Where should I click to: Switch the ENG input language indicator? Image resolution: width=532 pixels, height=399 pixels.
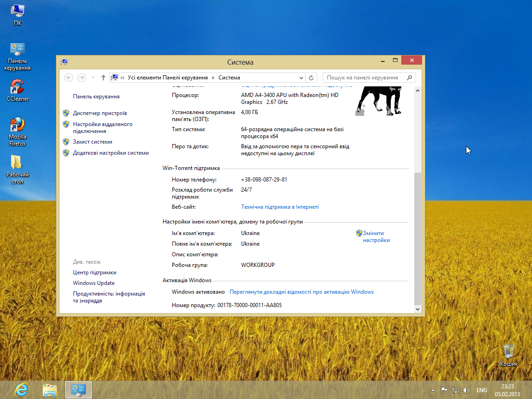coord(482,390)
